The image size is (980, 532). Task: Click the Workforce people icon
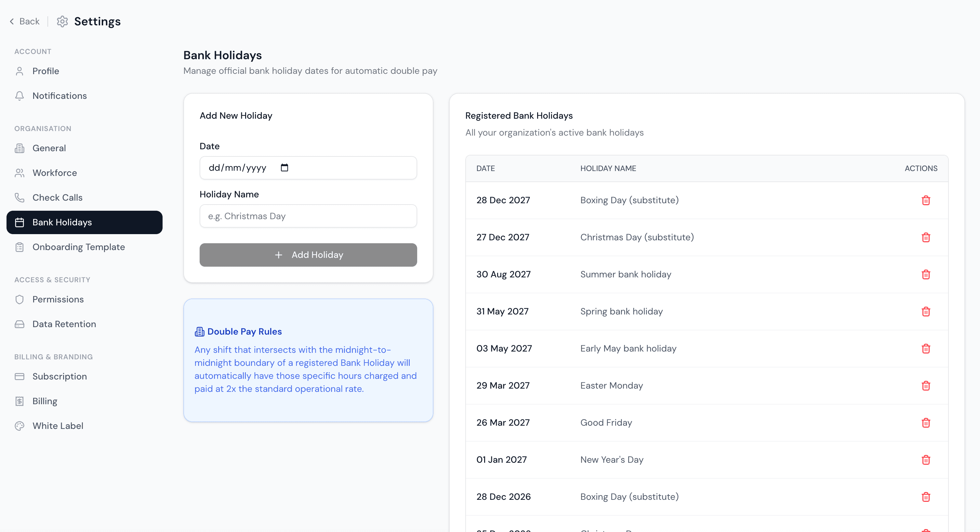[20, 173]
